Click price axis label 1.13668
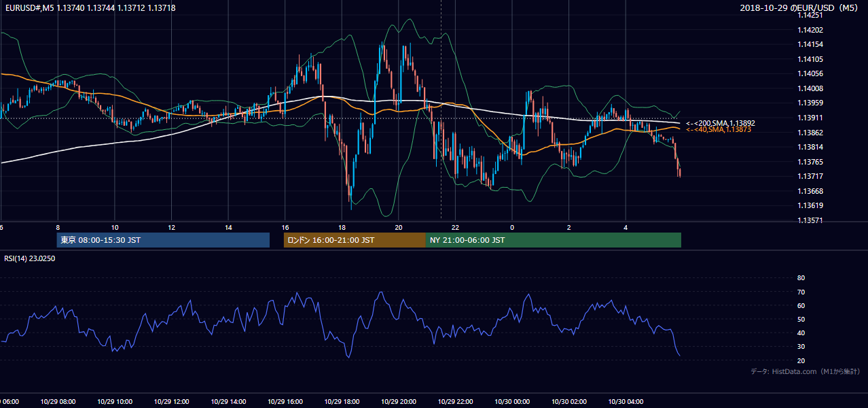Viewport: 868px width, 408px height. (810, 191)
